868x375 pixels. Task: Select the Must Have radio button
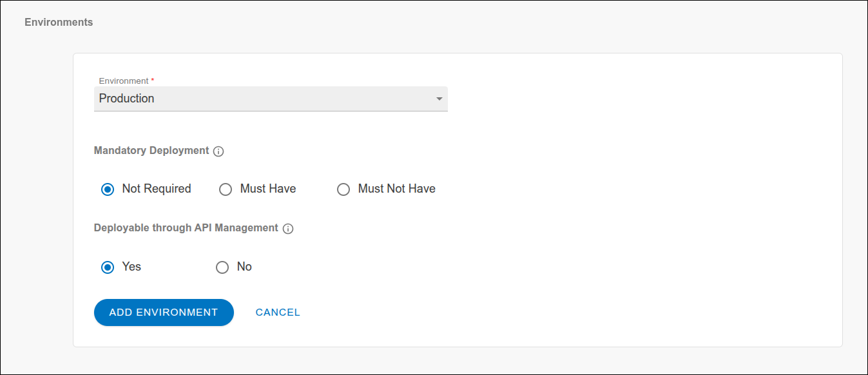[x=226, y=189]
